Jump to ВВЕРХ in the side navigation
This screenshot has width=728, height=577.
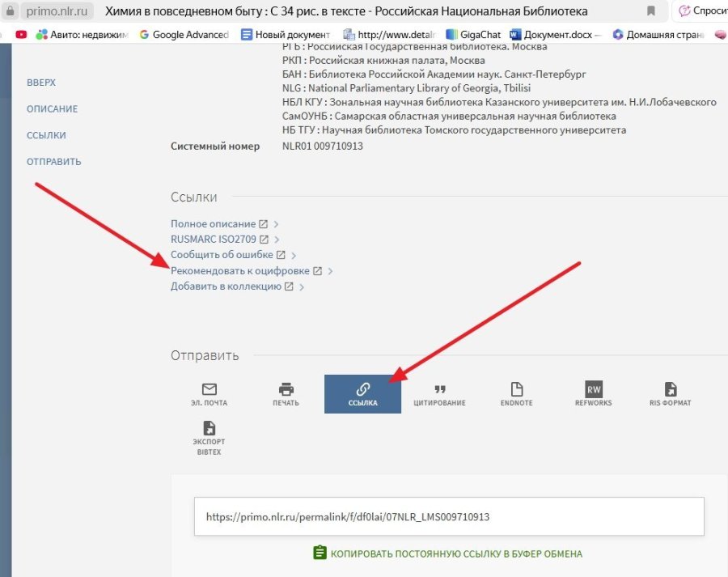(41, 83)
